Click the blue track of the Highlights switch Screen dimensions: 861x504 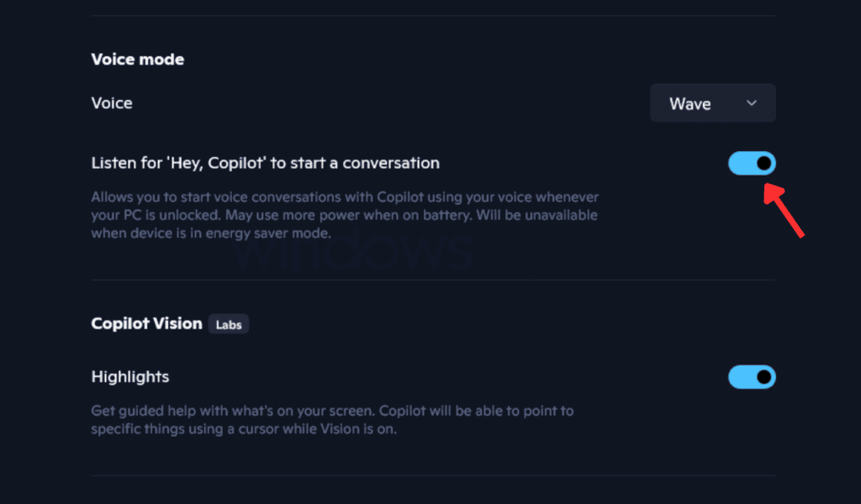[x=740, y=377]
